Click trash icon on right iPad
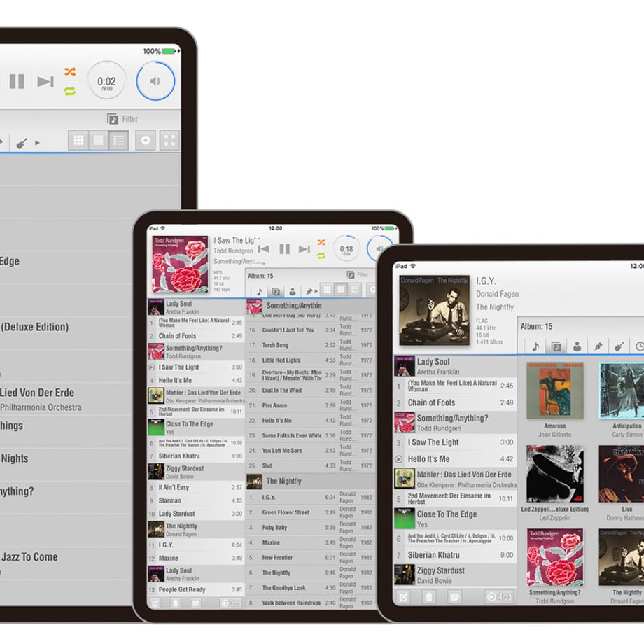Screen dimensions: 644x644 (x=429, y=597)
